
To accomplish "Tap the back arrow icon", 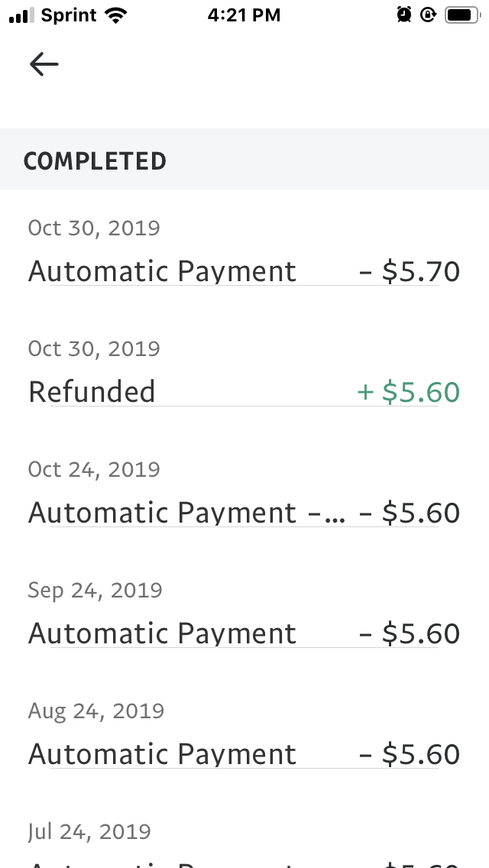I will point(44,64).
